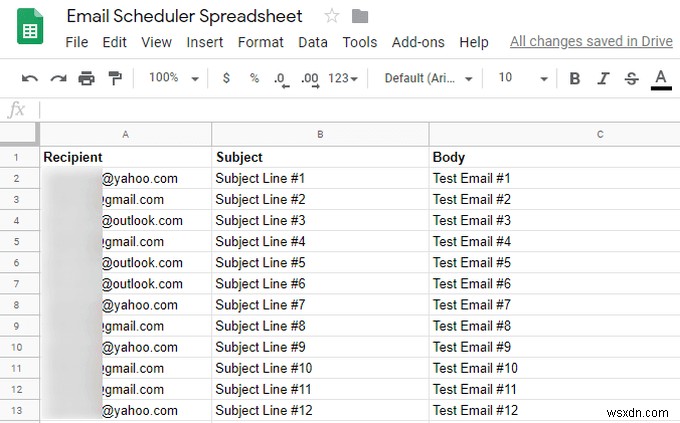Open the text color picker
Viewport: 680px width, 423px height.
pos(660,79)
